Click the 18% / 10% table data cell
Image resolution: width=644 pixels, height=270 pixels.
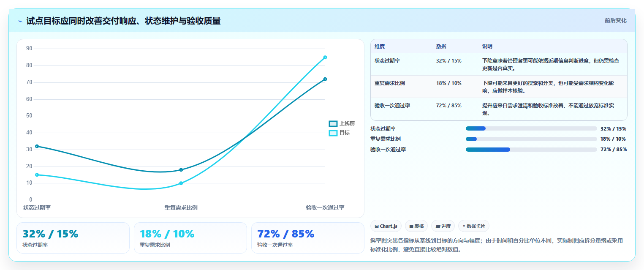[x=449, y=83]
